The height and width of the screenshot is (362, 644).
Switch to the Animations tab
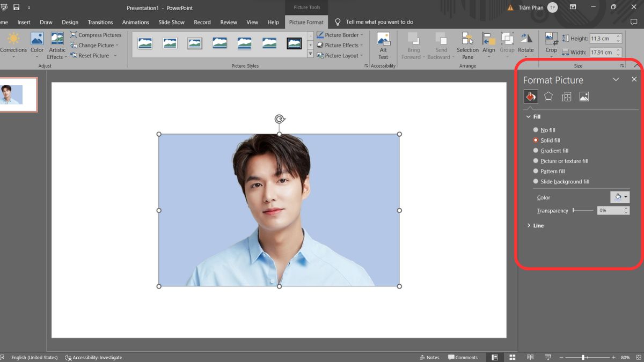click(135, 22)
